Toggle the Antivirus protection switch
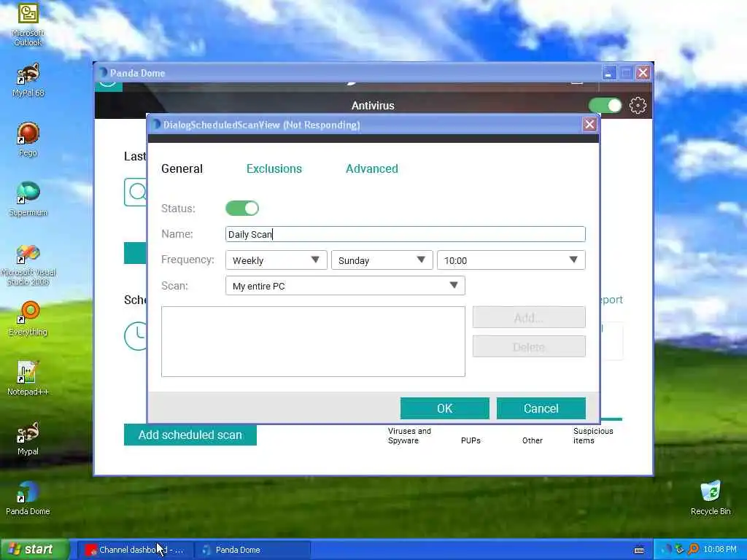747x560 pixels. (605, 105)
